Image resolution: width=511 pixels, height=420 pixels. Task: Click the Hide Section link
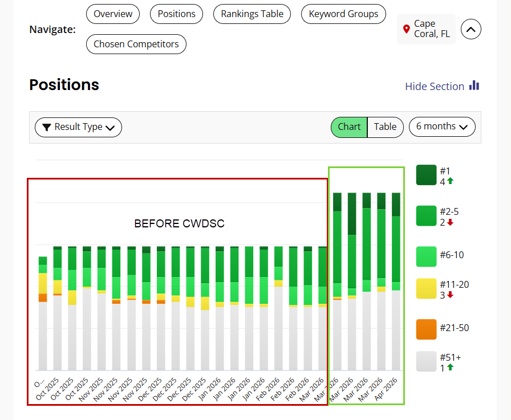coord(434,86)
